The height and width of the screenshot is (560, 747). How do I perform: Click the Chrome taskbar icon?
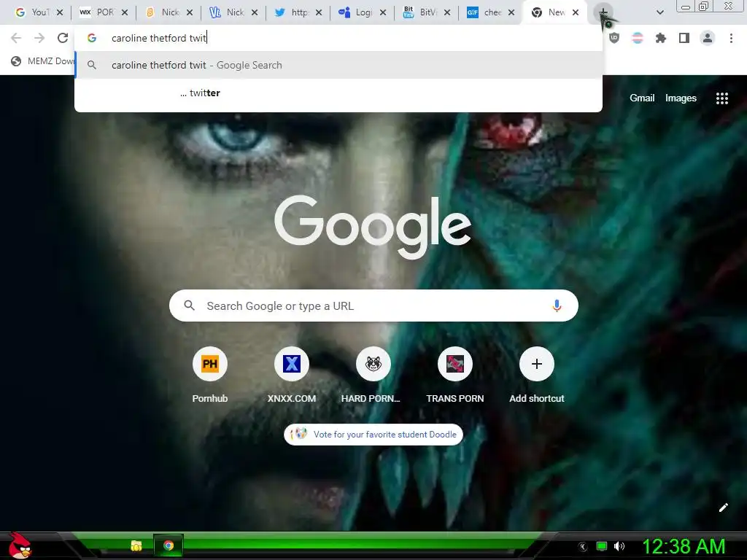(169, 545)
